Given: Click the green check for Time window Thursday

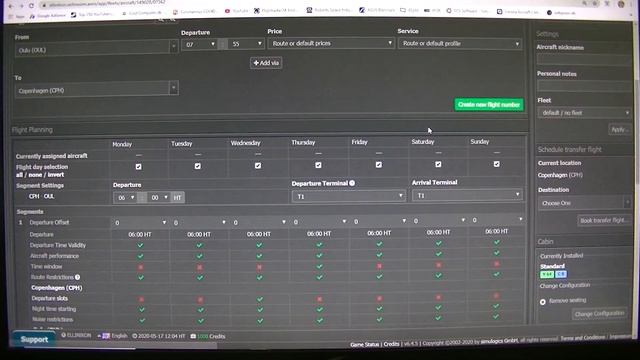Looking at the screenshot, I should pyautogui.click(x=319, y=267).
